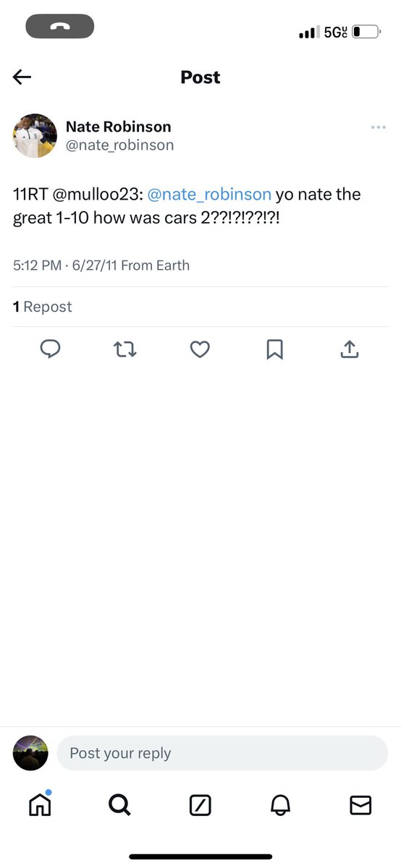Open the three-dot more options menu
Image resolution: width=401 pixels, height=868 pixels.
click(378, 127)
